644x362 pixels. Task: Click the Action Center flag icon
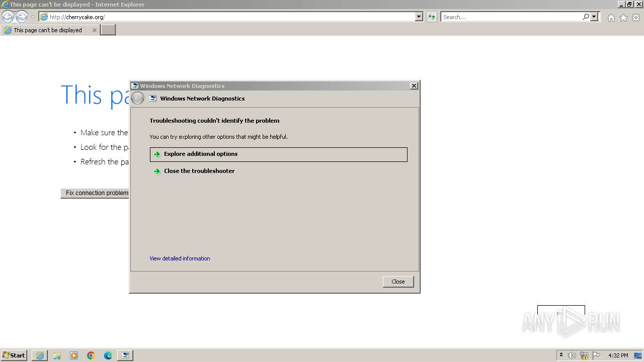[x=596, y=355]
